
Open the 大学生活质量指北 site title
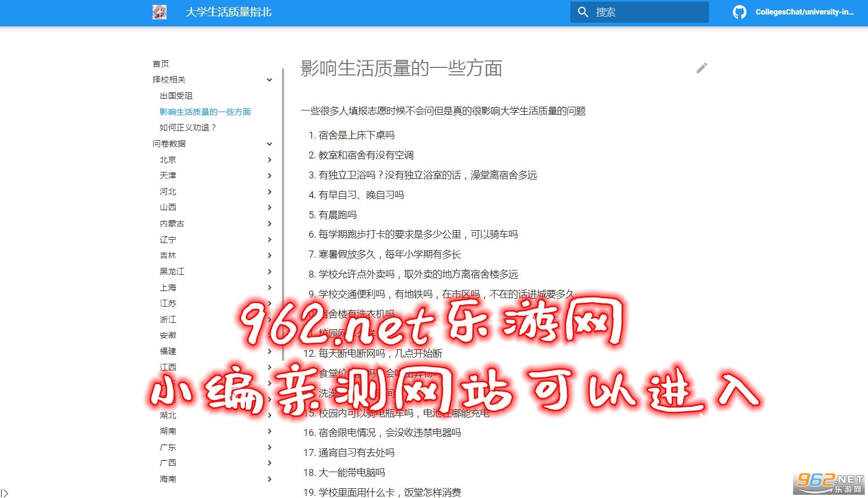229,12
